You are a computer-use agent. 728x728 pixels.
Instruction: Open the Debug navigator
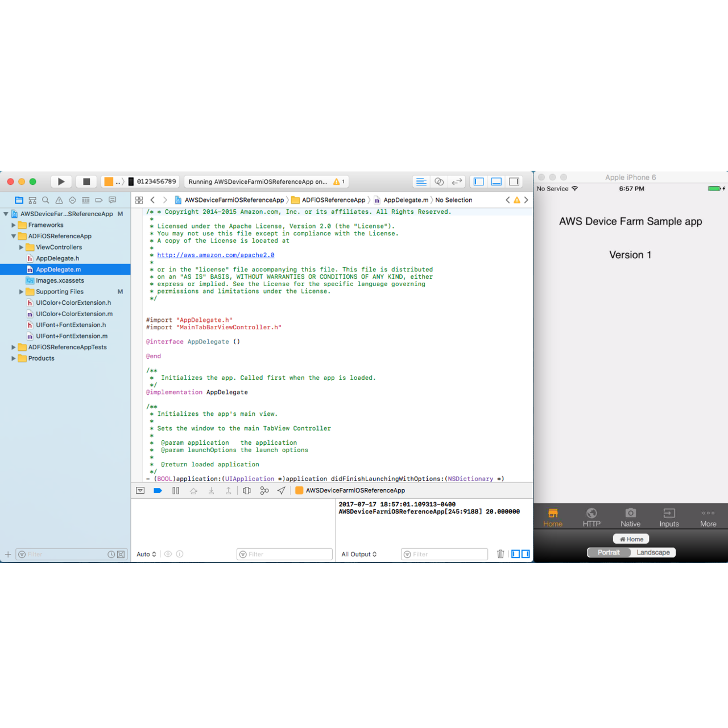(x=85, y=200)
